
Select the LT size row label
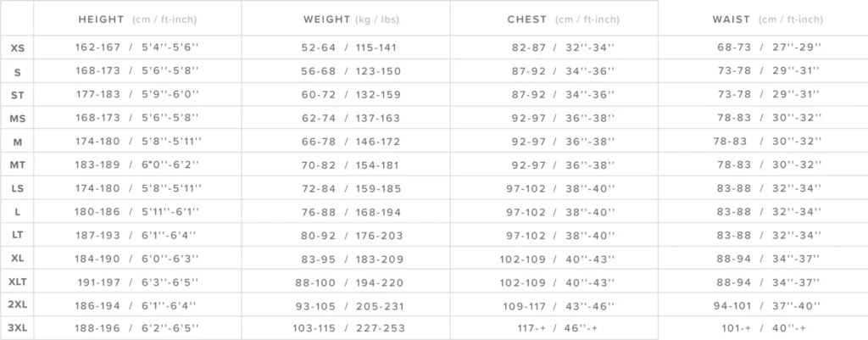coord(18,236)
